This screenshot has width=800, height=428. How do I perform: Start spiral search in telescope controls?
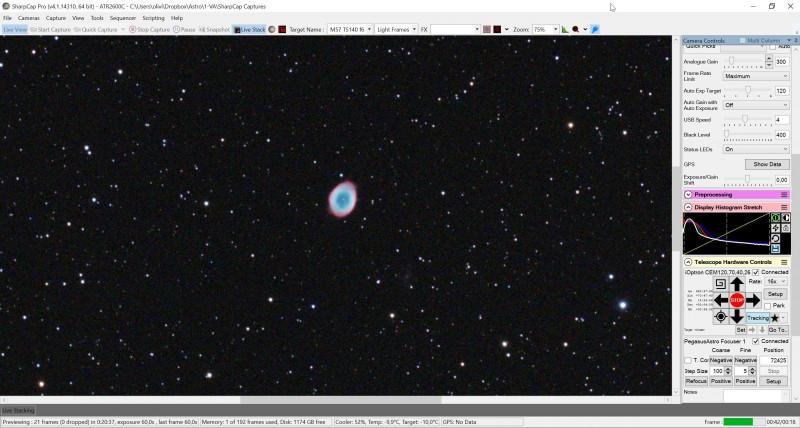pos(720,284)
